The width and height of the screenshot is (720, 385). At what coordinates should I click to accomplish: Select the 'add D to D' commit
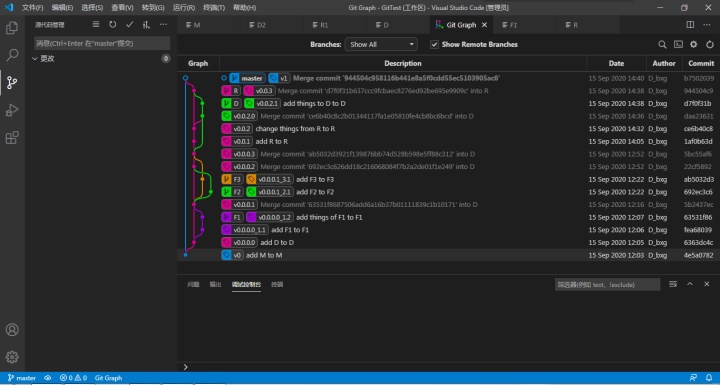448,242
